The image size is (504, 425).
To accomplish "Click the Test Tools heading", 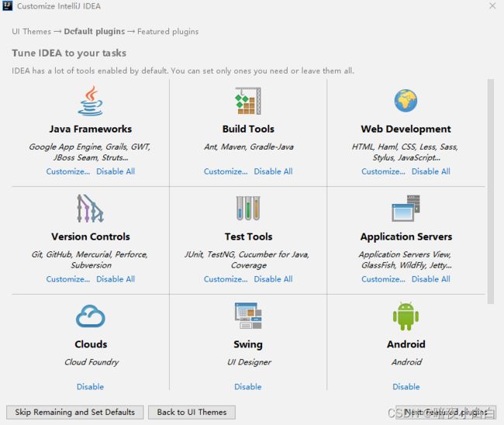I will coord(248,237).
